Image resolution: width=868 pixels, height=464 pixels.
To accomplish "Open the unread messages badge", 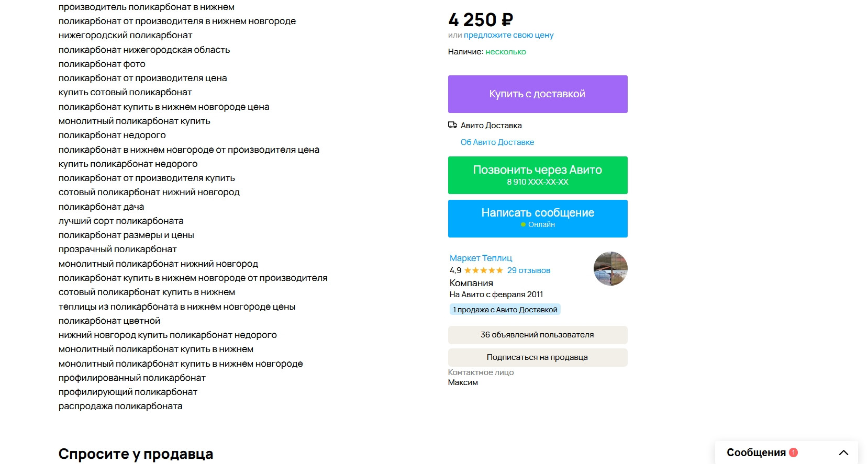I will click(794, 452).
